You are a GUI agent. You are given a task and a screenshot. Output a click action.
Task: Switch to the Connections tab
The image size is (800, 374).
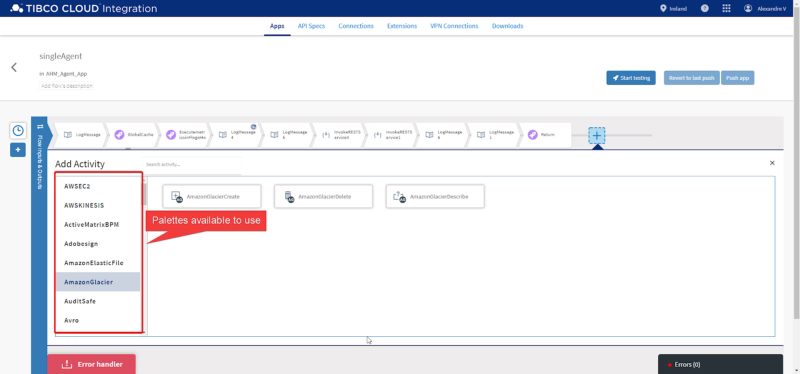[356, 26]
